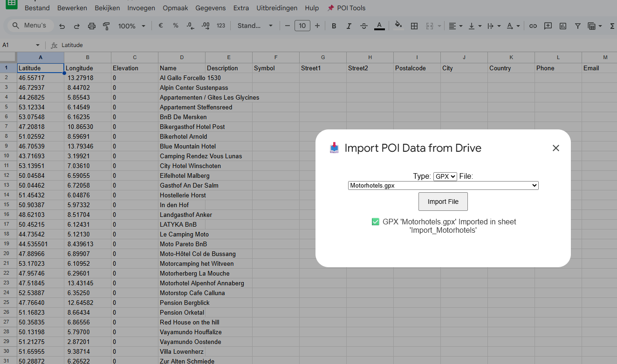This screenshot has width=617, height=364.
Task: Open the Opmaak menu
Action: [175, 8]
